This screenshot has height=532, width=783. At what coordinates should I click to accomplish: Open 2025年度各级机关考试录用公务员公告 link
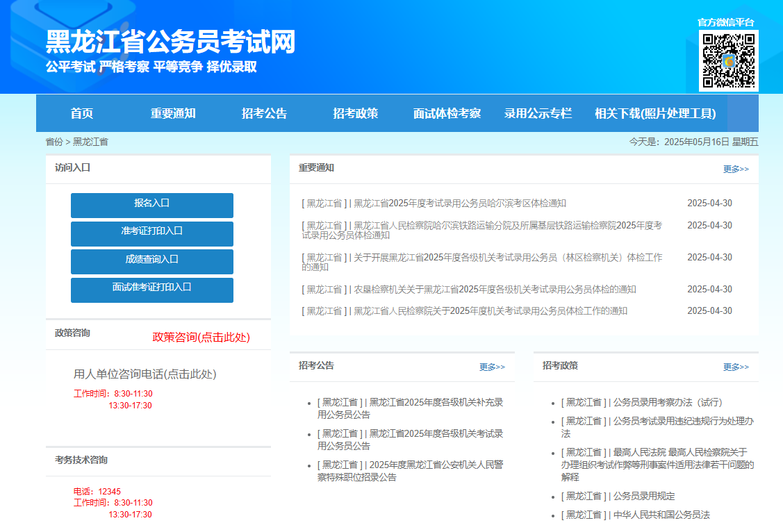(x=411, y=440)
